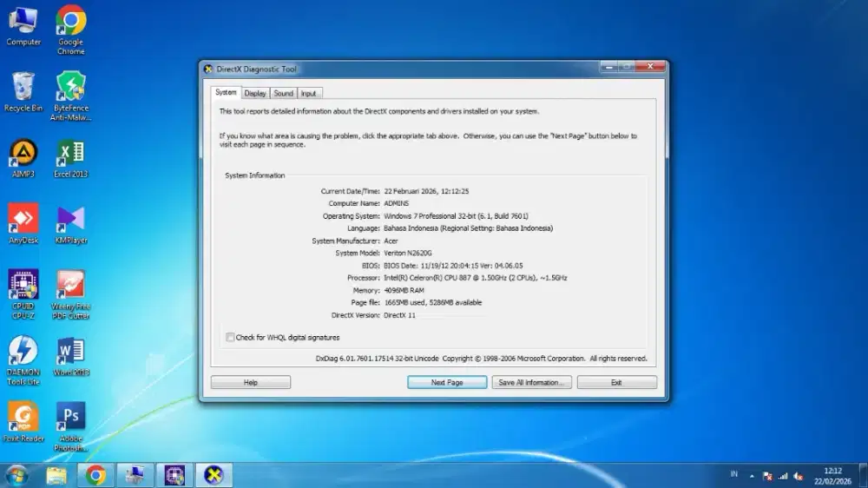The width and height of the screenshot is (868, 488).
Task: Click the Help button
Action: (x=251, y=382)
